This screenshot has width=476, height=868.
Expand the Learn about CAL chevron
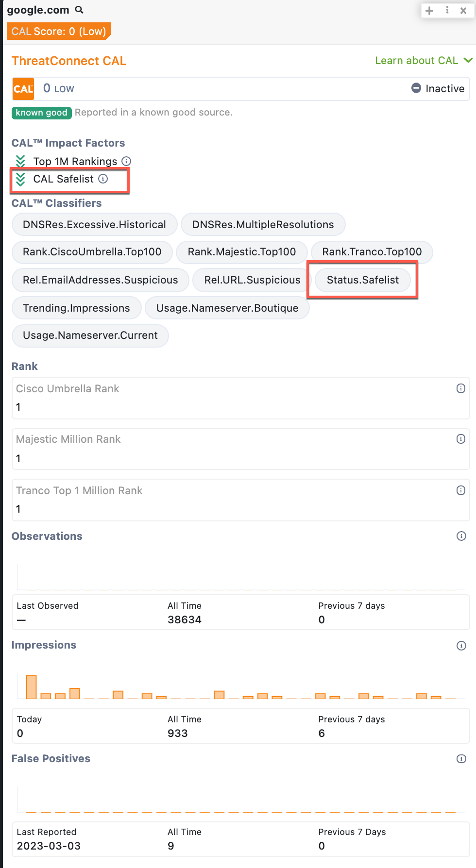click(x=468, y=60)
